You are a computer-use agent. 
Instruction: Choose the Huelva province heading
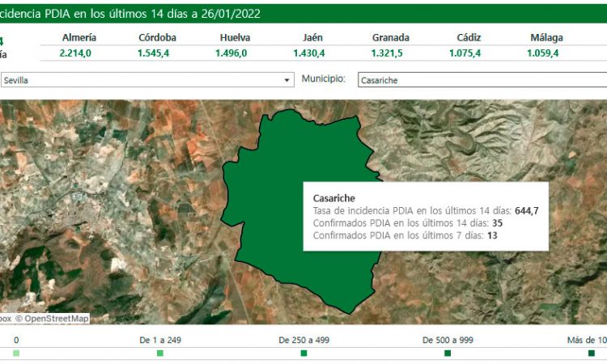[235, 37]
